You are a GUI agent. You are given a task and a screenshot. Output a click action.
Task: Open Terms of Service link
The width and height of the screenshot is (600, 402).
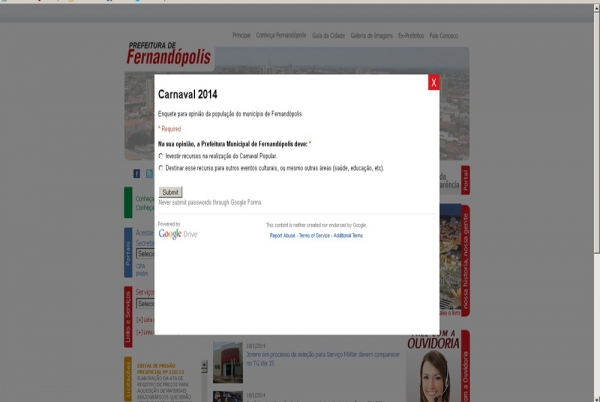314,235
